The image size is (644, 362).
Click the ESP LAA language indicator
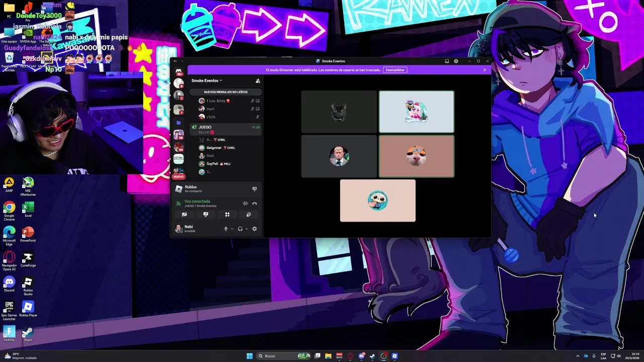(x=603, y=356)
